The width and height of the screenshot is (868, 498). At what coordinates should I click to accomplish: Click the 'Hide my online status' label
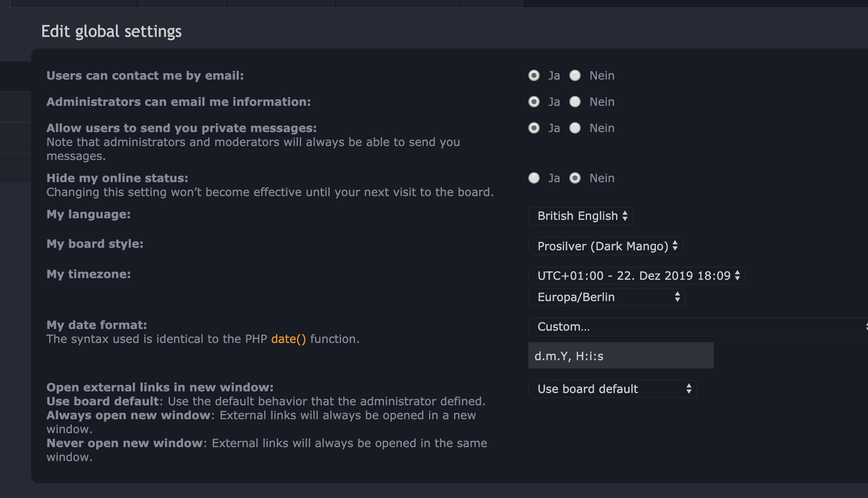(x=117, y=178)
